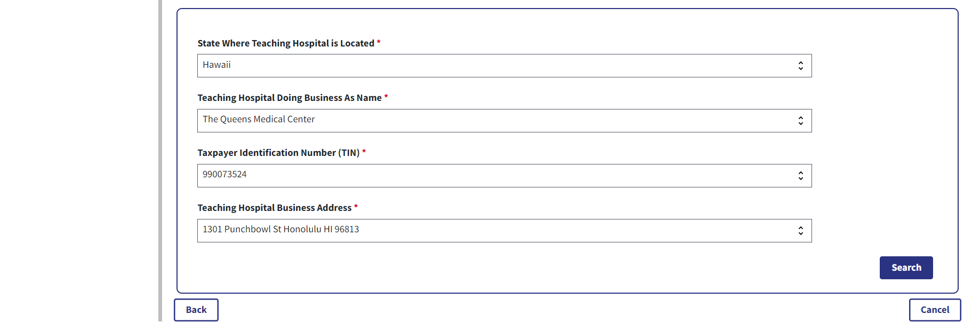
Task: Click the red asterisk beside the State label
Action: point(379,42)
